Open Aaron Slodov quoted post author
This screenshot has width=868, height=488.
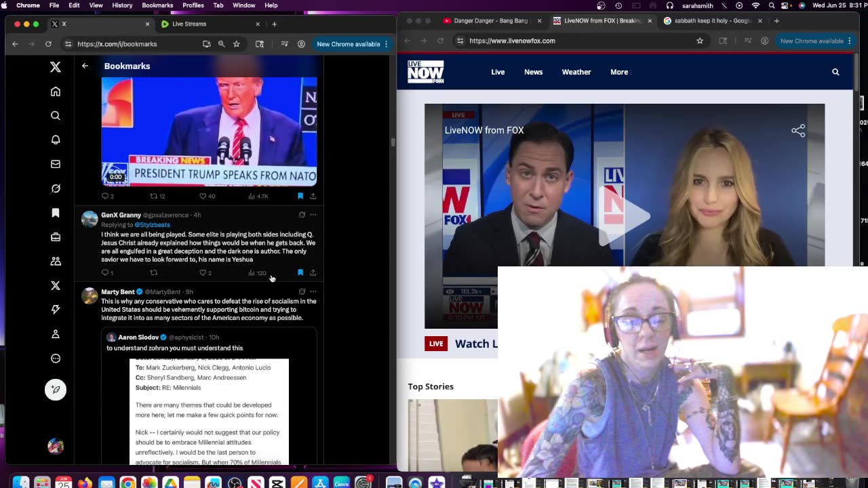pyautogui.click(x=138, y=337)
